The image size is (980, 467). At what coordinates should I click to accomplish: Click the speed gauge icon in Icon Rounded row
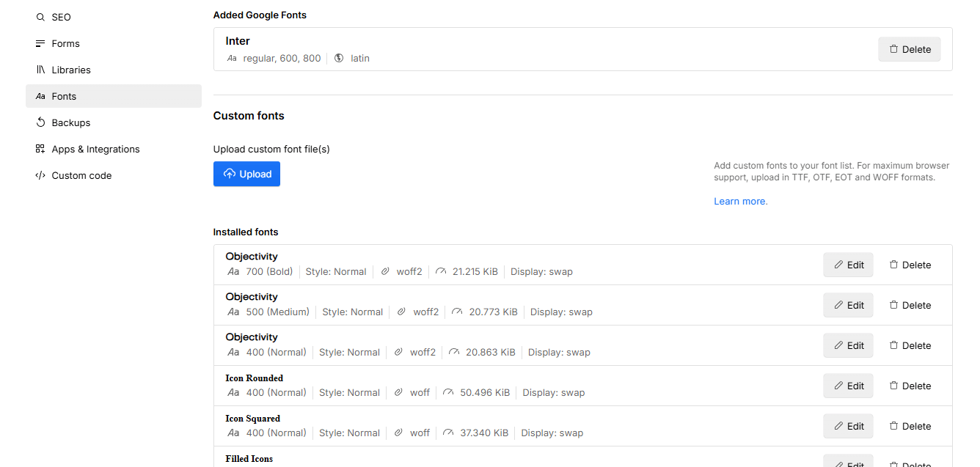tap(448, 392)
